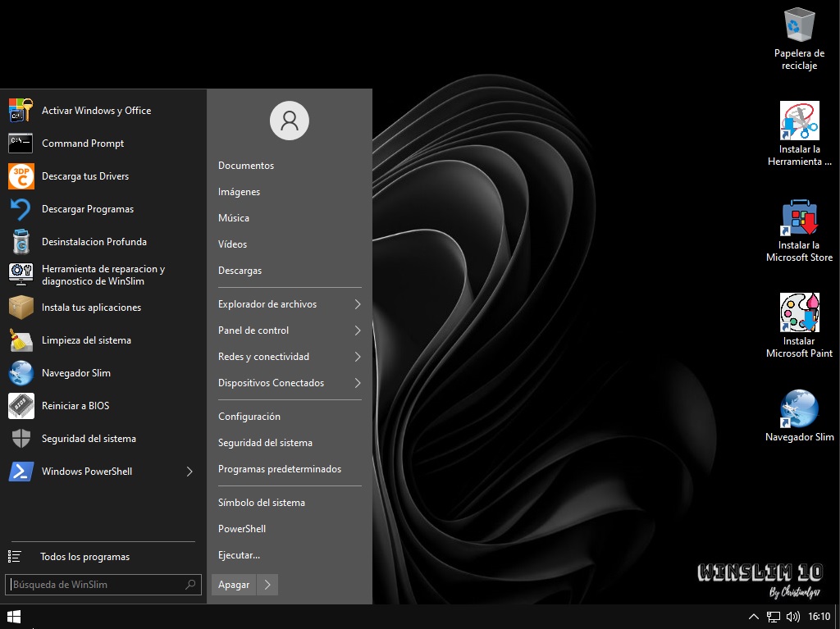The image size is (840, 629).
Task: Click 'Limpieza del sistema' label
Action: pyautogui.click(x=86, y=340)
